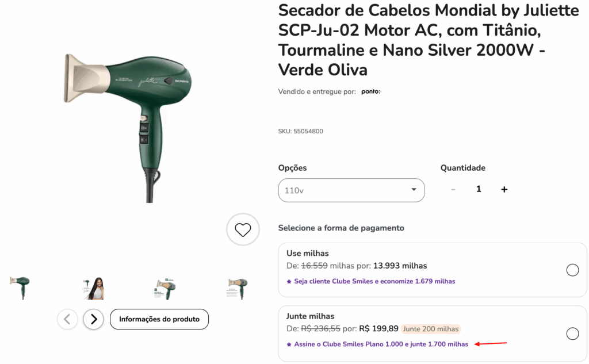The width and height of the screenshot is (589, 364).
Task: Show next product image with right arrow
Action: pos(94,319)
